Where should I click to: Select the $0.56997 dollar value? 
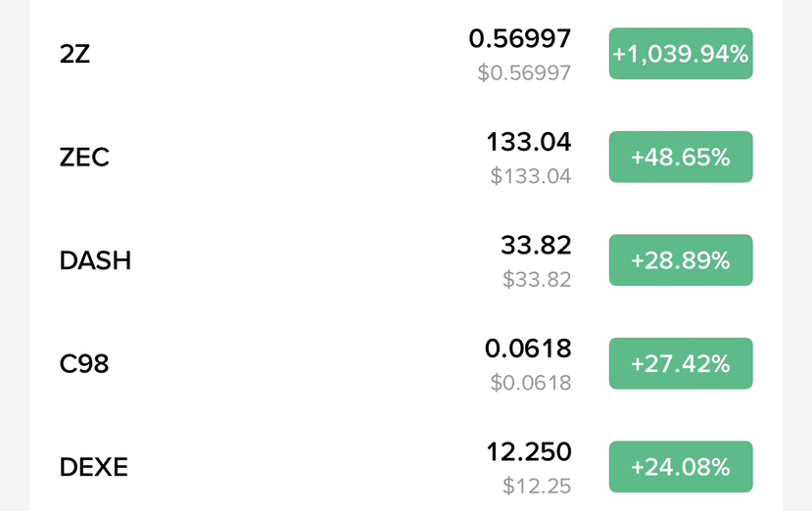(524, 72)
